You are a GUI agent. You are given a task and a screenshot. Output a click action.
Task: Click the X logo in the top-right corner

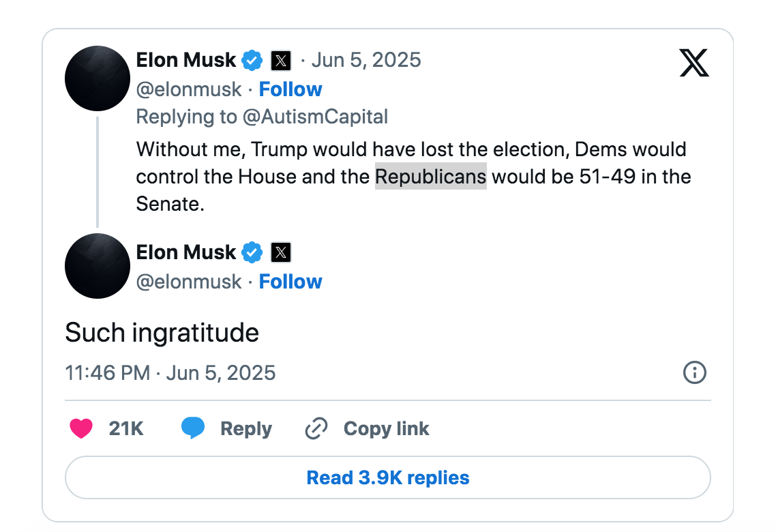coord(694,63)
